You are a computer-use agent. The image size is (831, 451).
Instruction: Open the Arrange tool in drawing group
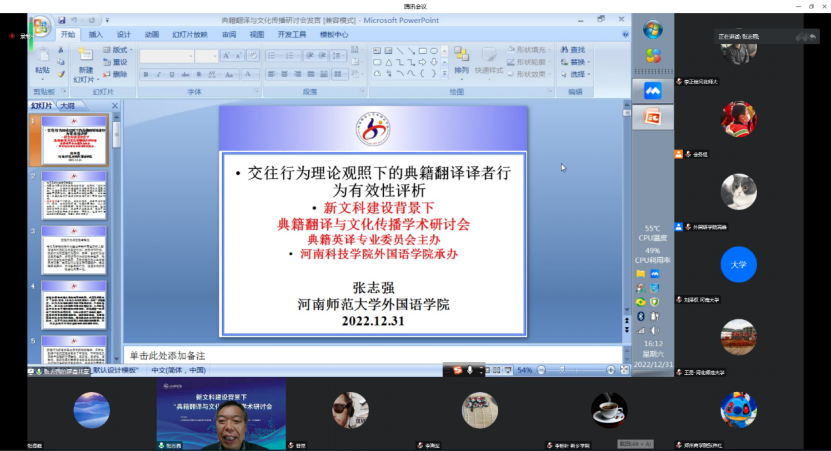(x=461, y=60)
